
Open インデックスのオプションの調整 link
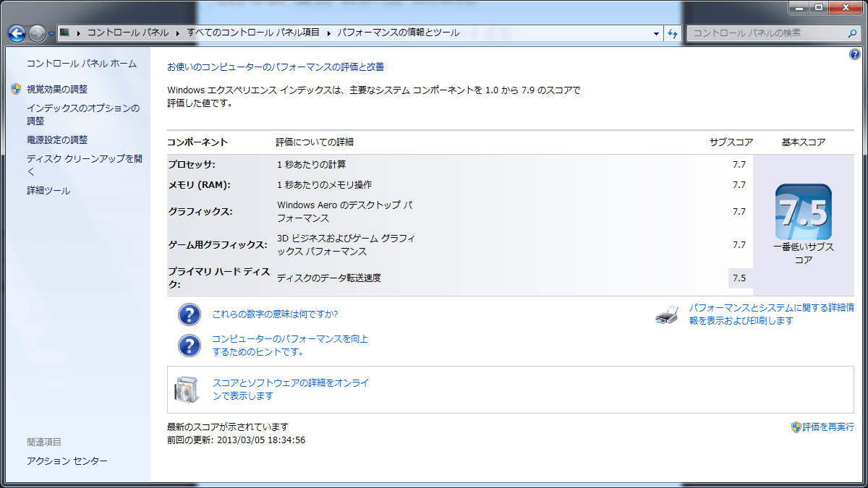tap(83, 114)
